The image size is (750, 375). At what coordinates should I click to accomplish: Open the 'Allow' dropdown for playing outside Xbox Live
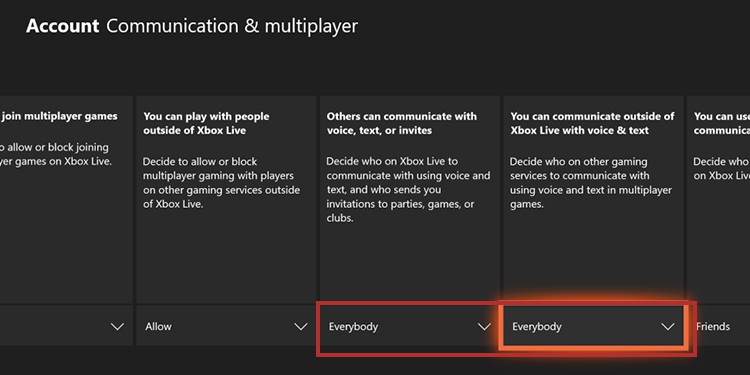pos(226,326)
